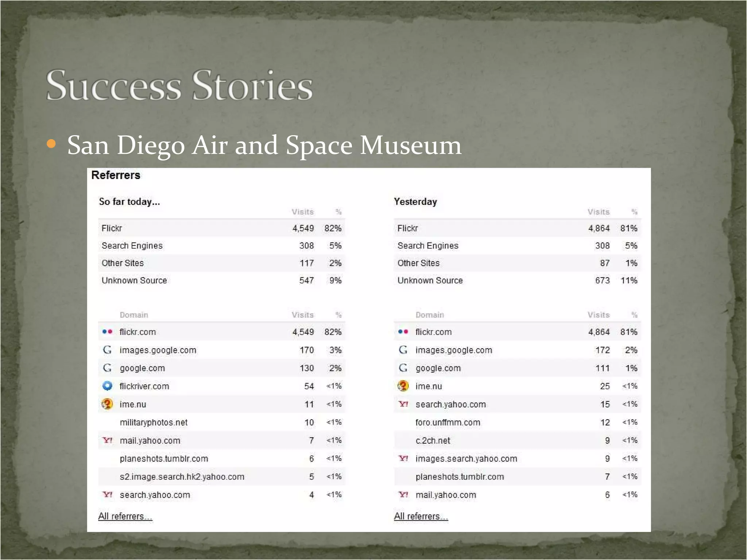Click ime.nu text in today's list
This screenshot has height=560, width=747.
coord(133,404)
